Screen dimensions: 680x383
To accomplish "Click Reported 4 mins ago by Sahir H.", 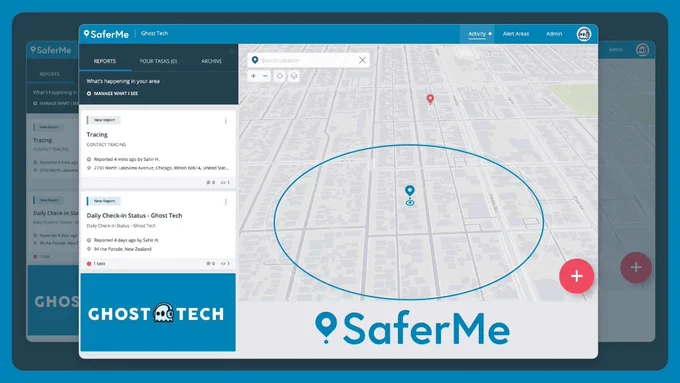I will coord(127,159).
